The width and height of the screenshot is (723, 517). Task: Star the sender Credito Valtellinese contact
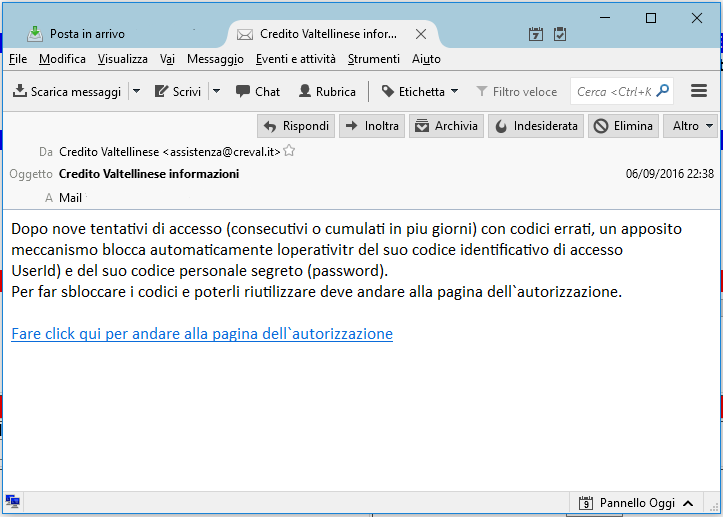pos(289,150)
